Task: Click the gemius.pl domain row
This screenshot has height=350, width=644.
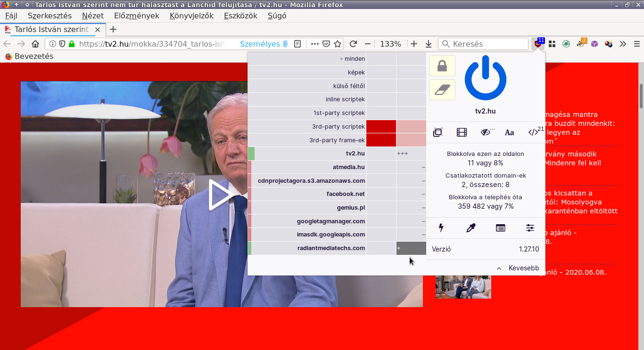Action: 307,208
